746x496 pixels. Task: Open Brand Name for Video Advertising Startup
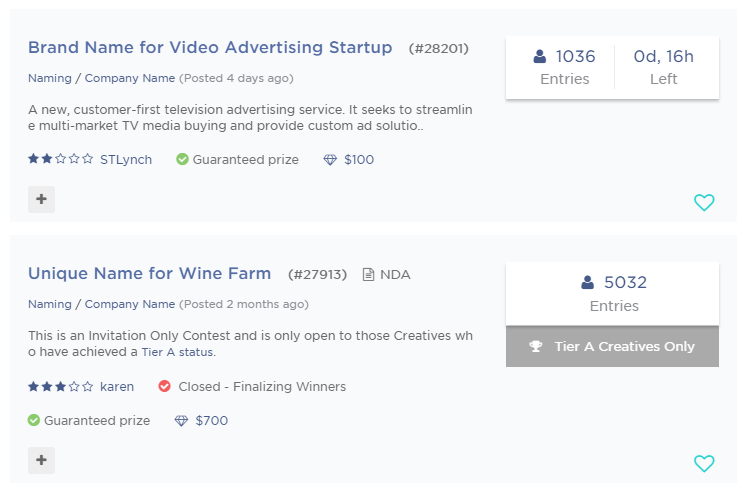[210, 47]
